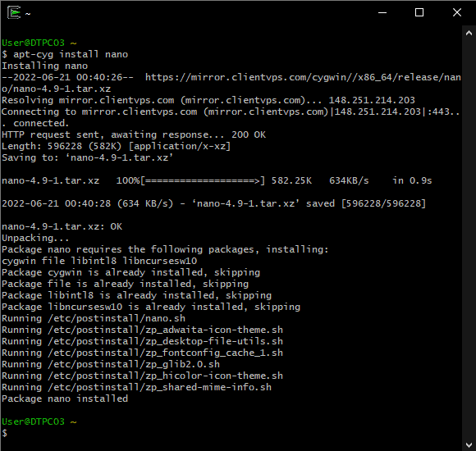
Task: Maximize the terminal window
Action: click(419, 13)
